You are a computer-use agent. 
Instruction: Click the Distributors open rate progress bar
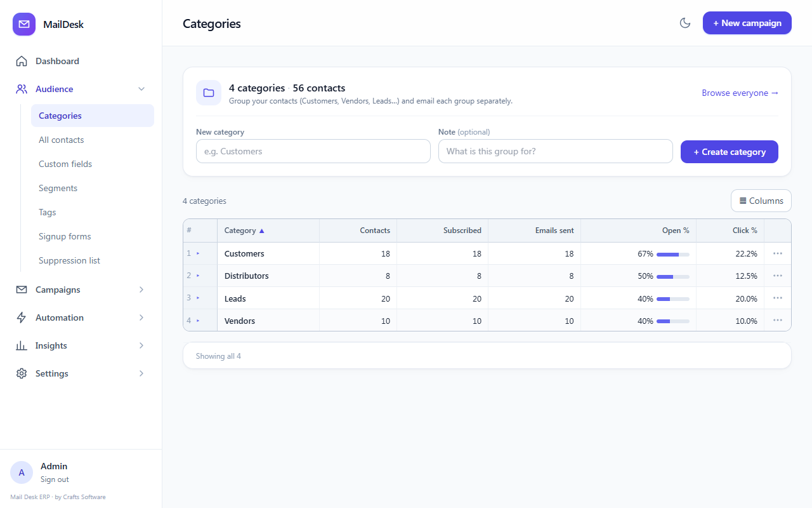pos(673,276)
